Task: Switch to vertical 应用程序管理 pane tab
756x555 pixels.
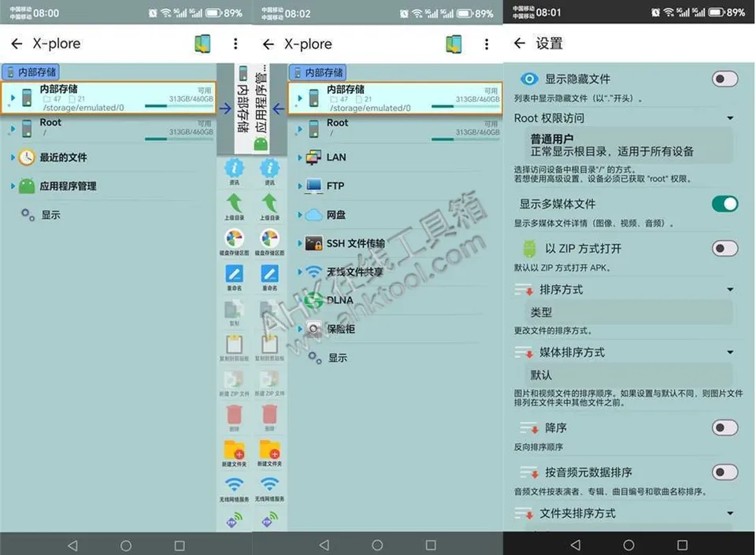Action: [x=261, y=108]
